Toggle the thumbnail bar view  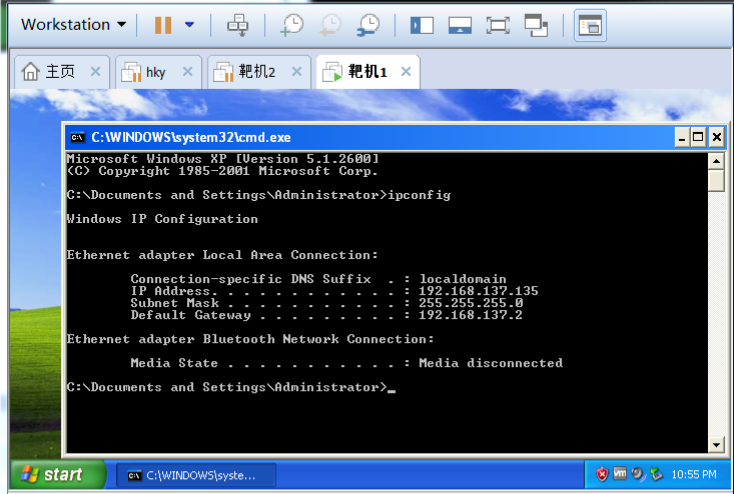click(x=460, y=25)
